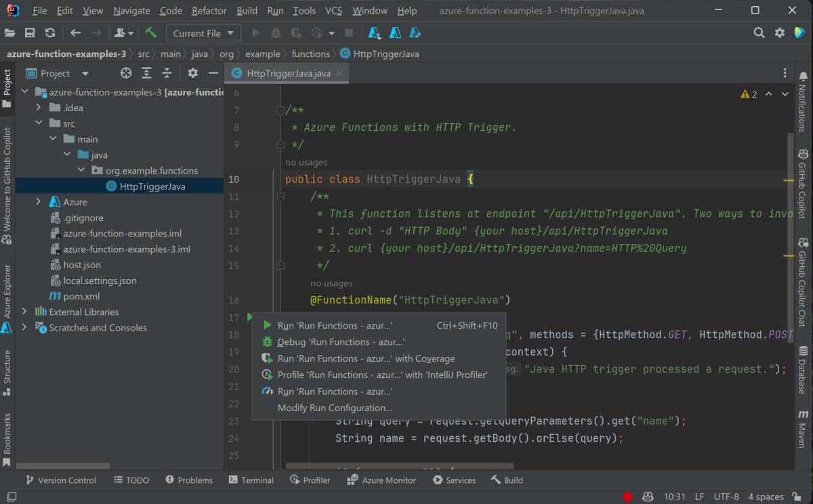Hide the Project panel with minus icon

click(213, 73)
